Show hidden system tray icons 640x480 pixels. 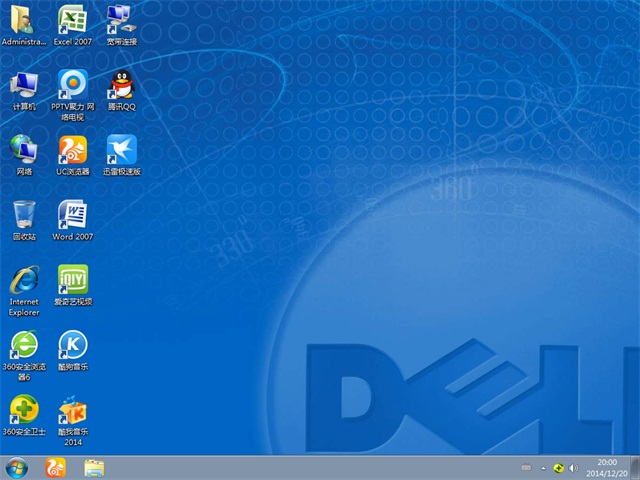click(542, 468)
